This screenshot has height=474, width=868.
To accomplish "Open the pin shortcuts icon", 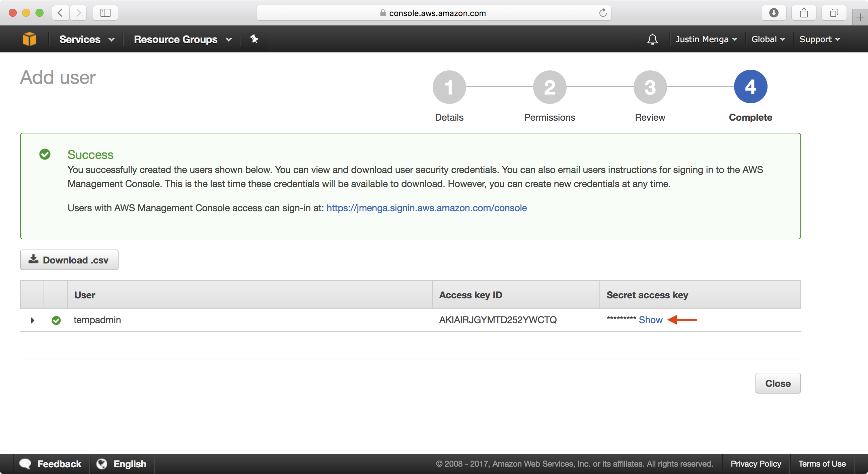I will [255, 39].
